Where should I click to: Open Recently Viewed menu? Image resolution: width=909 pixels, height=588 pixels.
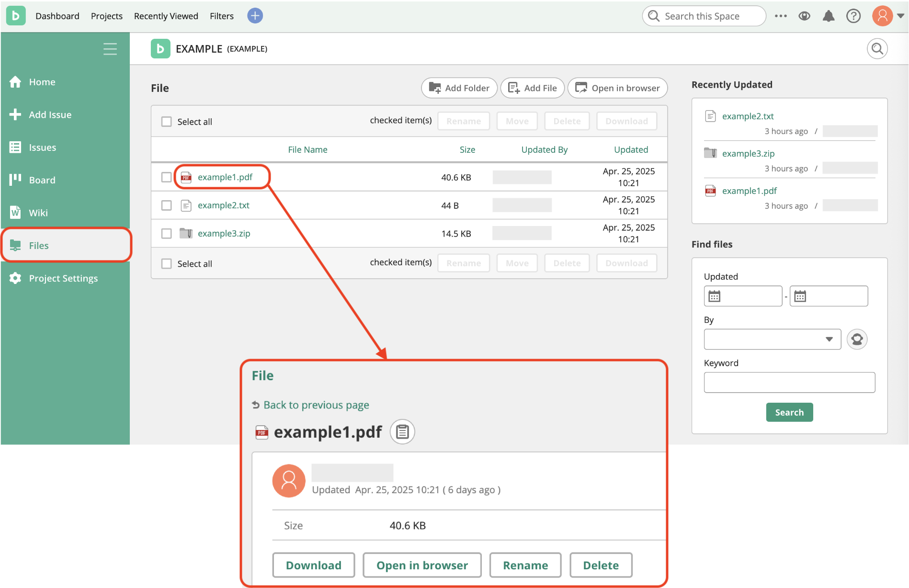click(x=166, y=16)
